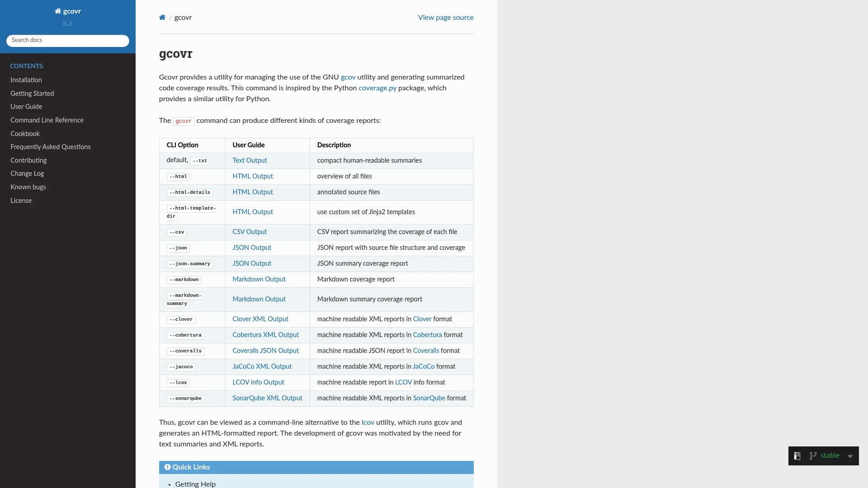The height and width of the screenshot is (488, 868).
Task: Follow the JaCoCo link in the description column
Action: 424,366
